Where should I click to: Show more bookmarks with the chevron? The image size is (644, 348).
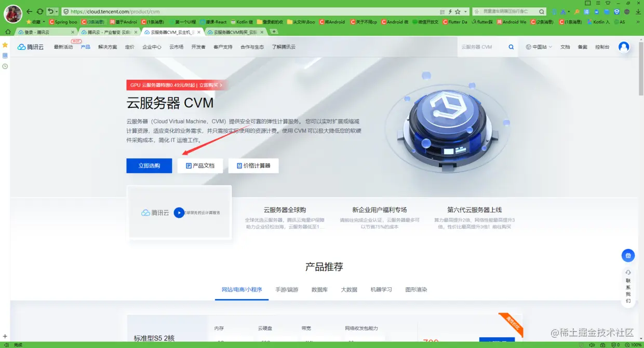pyautogui.click(x=638, y=22)
